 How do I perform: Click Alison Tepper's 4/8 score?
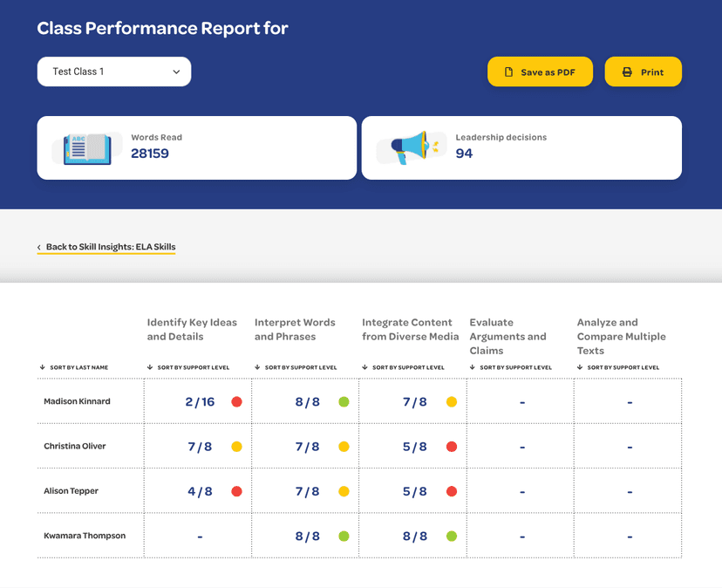200,492
